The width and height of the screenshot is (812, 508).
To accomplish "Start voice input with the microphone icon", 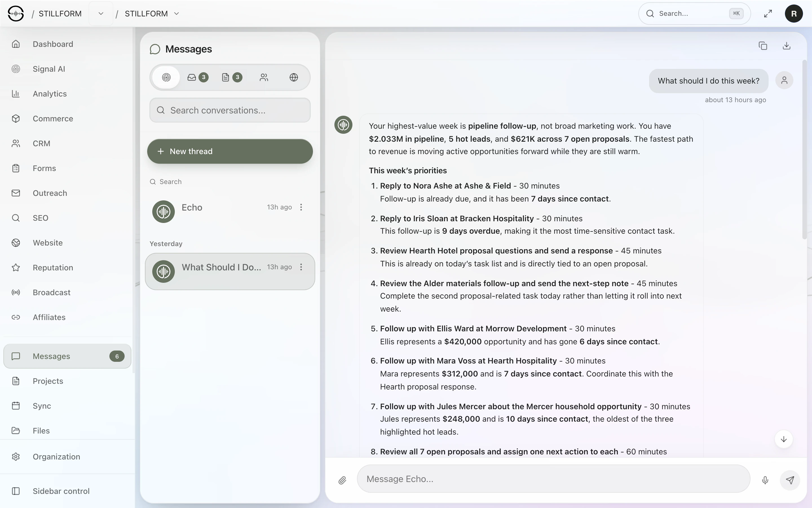I will point(765,480).
